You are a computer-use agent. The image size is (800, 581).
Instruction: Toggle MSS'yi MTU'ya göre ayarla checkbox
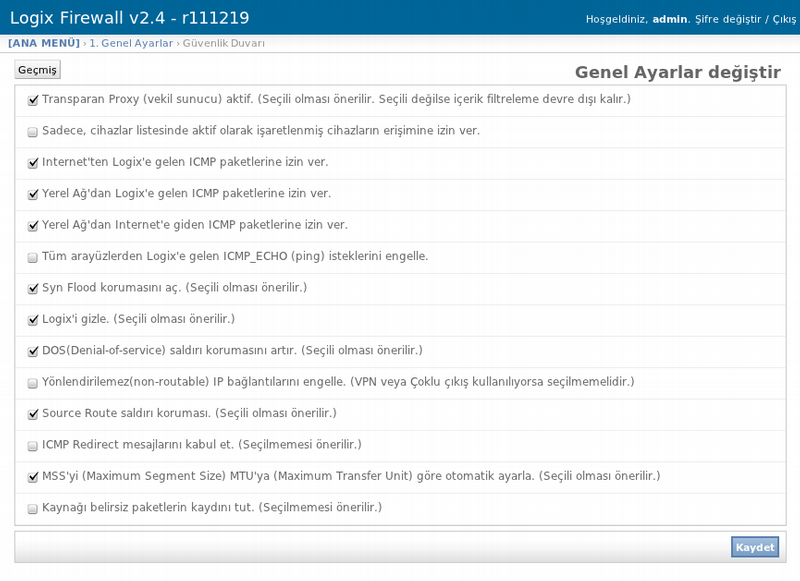[x=33, y=477]
